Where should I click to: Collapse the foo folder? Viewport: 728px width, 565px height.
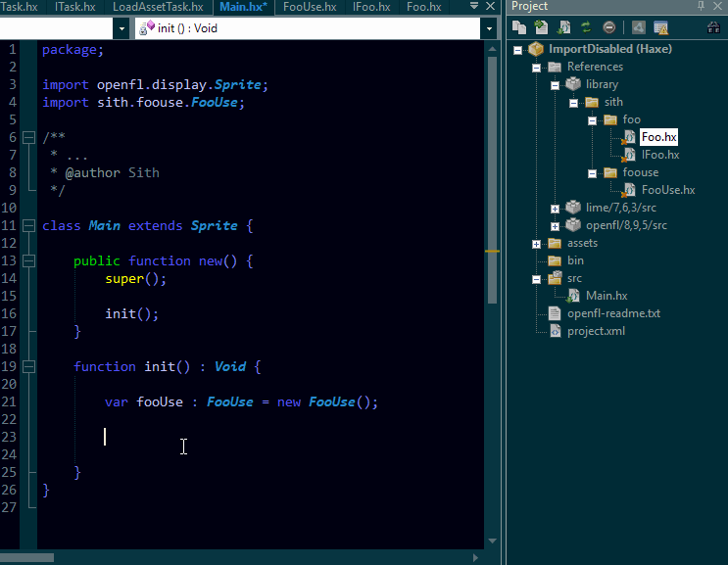592,120
